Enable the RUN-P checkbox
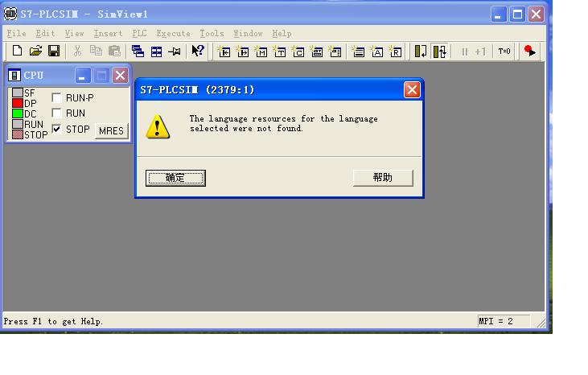588x375 pixels. 56,98
